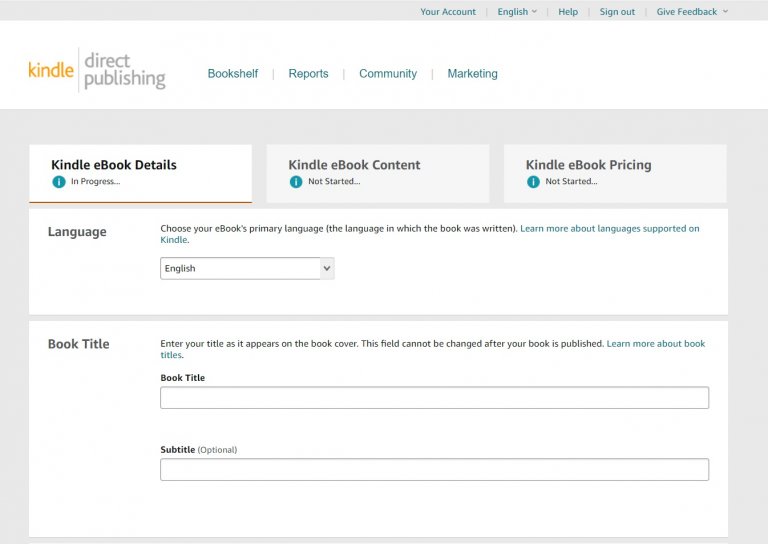Click the Help link
The height and width of the screenshot is (544, 768).
coord(568,12)
